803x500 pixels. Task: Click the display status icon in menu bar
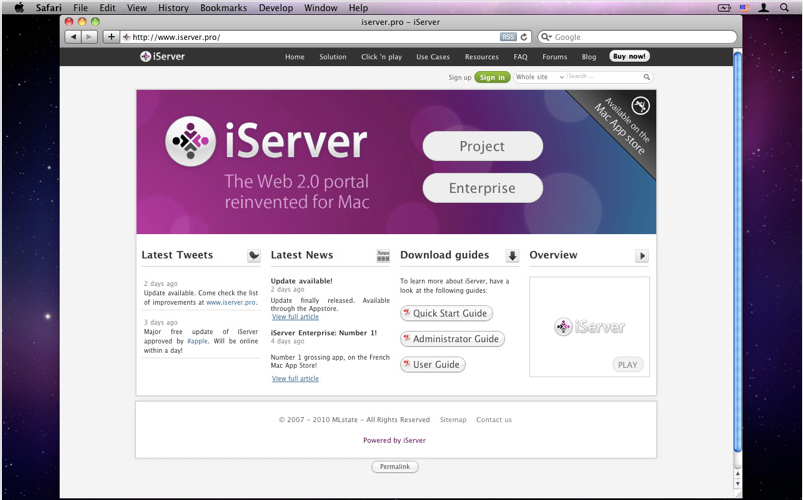pyautogui.click(x=724, y=8)
